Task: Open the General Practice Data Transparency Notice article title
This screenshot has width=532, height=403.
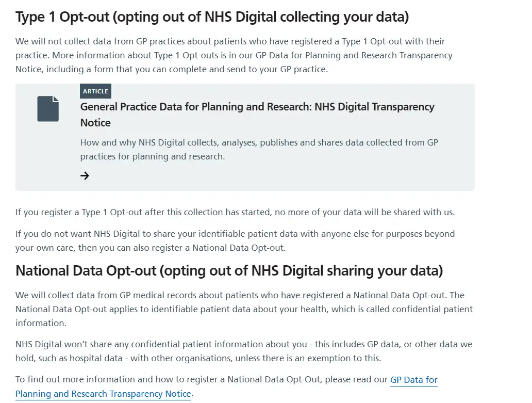Action: (257, 115)
